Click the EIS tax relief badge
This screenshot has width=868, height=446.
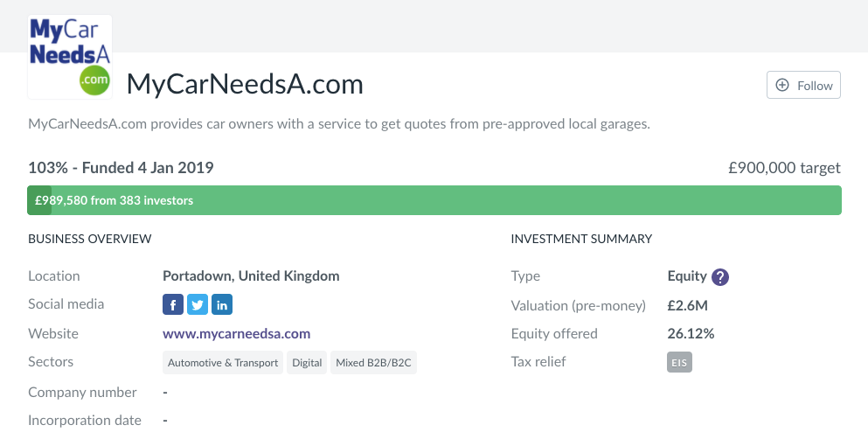[x=679, y=362]
